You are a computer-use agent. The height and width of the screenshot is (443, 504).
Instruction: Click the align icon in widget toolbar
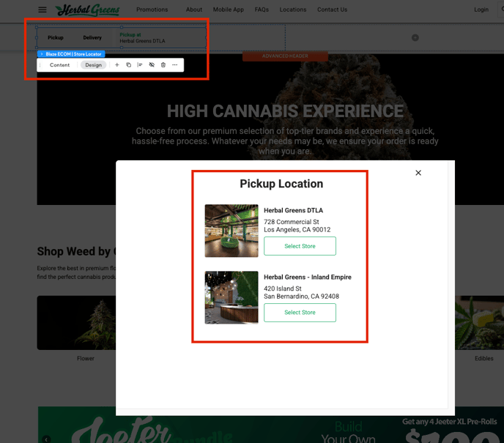[x=140, y=65]
